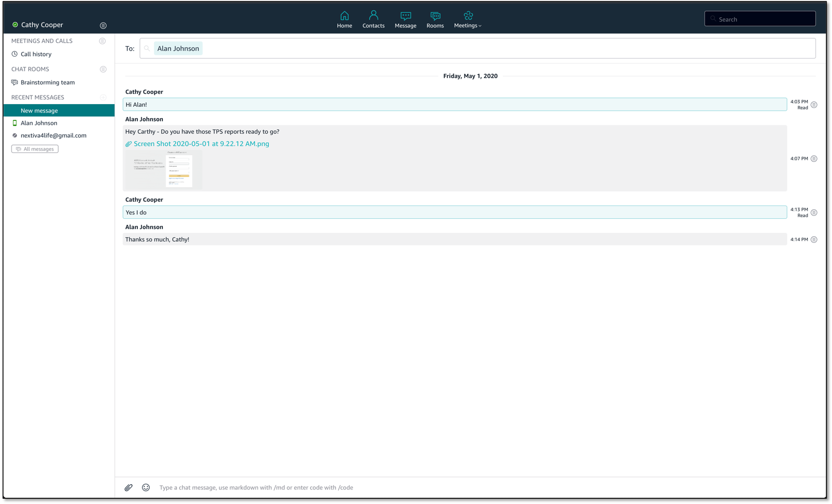Click the mobile presence icon beside Alan Johnson
The width and height of the screenshot is (832, 504).
[x=15, y=123]
